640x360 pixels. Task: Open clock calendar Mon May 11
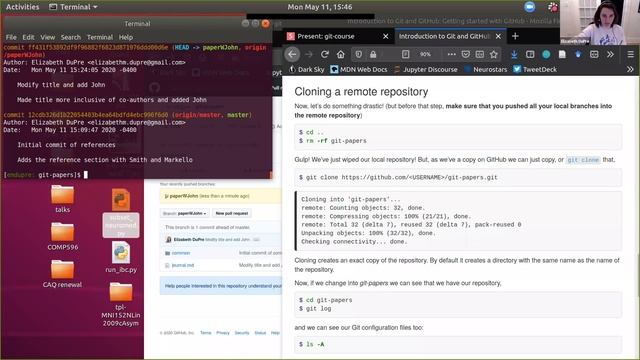point(320,7)
